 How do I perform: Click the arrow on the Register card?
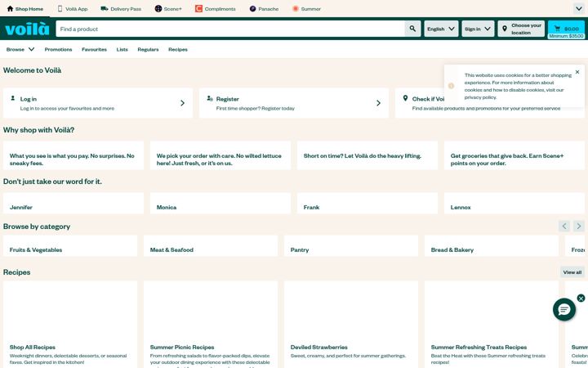[378, 103]
